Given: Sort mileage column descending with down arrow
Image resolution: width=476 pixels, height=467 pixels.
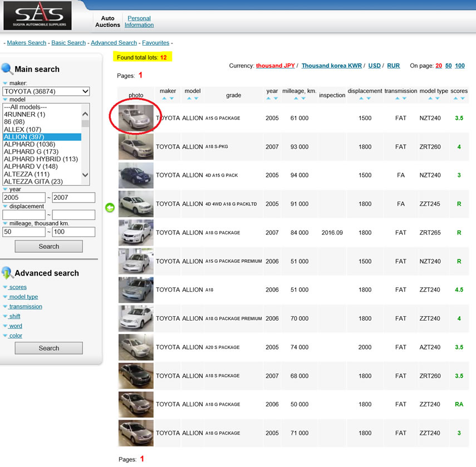Looking at the screenshot, I should (303, 99).
